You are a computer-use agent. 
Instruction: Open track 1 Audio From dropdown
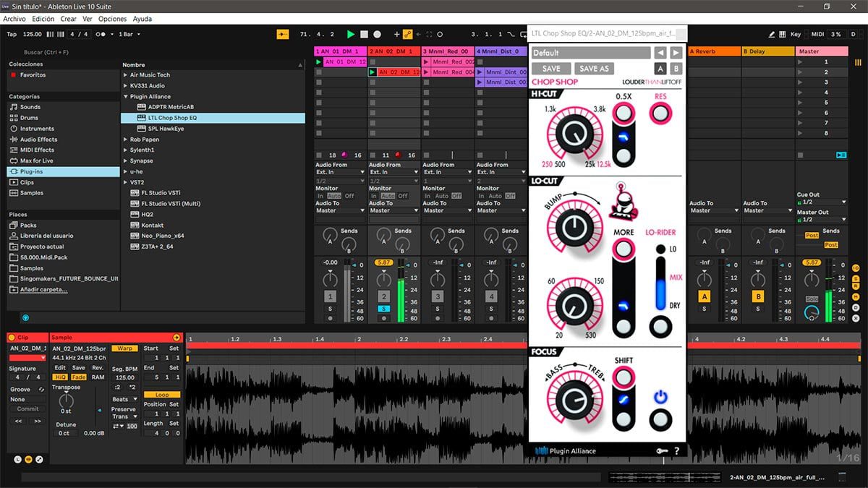click(341, 172)
